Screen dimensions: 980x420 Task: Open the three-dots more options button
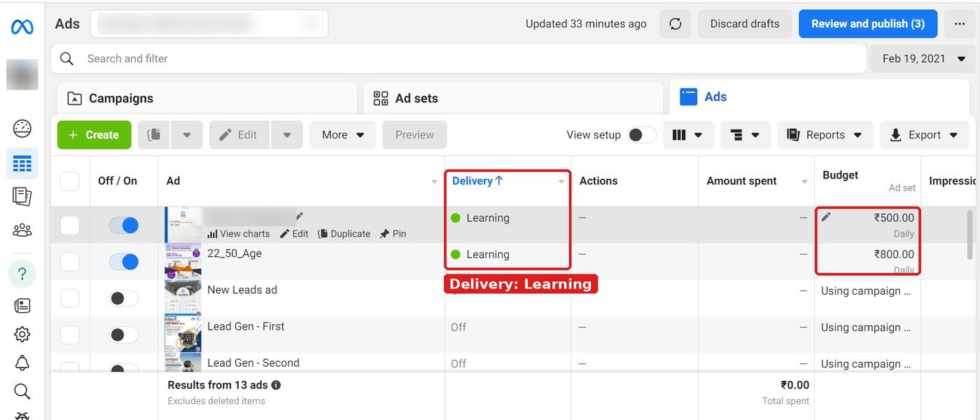click(x=960, y=24)
